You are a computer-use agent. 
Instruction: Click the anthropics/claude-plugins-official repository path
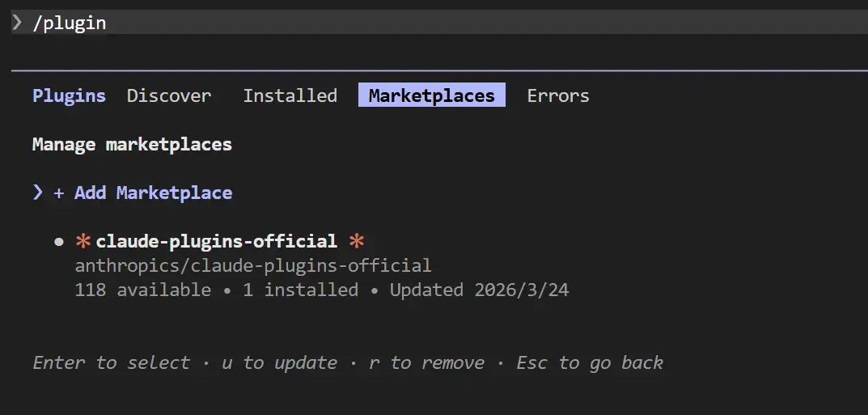click(253, 265)
